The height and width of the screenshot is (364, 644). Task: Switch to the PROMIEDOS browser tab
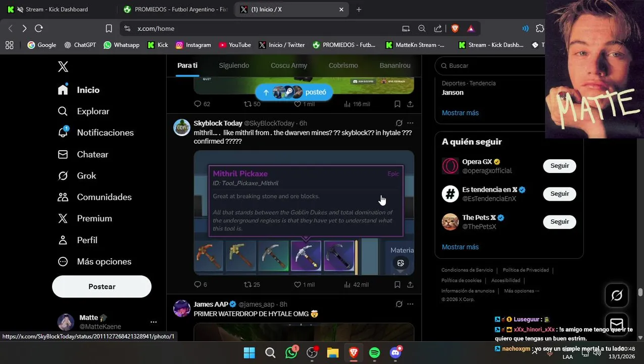pos(176,9)
